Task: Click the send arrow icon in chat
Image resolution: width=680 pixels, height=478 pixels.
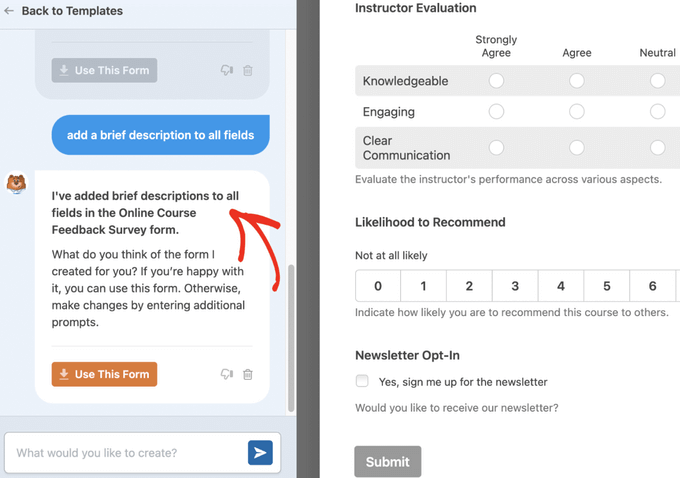Action: [x=260, y=453]
